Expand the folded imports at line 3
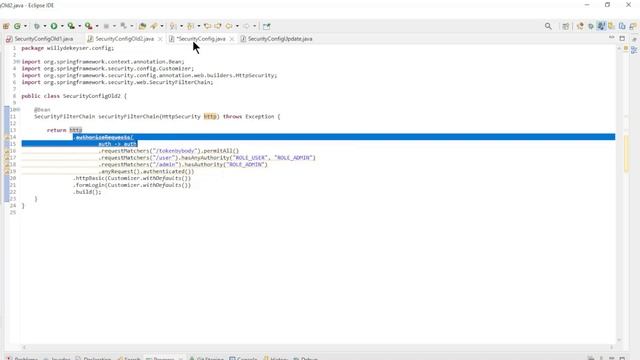Image resolution: width=640 pixels, height=360 pixels. pos(18,62)
